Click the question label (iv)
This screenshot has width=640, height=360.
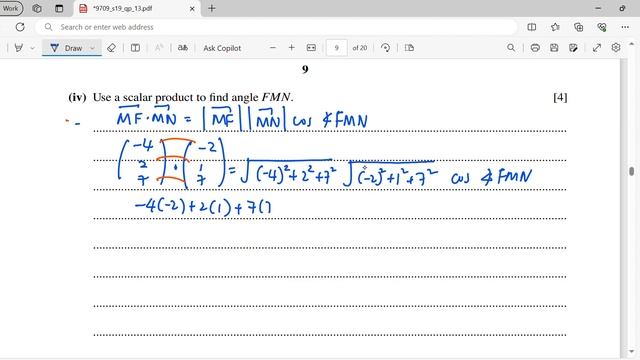tap(77, 97)
